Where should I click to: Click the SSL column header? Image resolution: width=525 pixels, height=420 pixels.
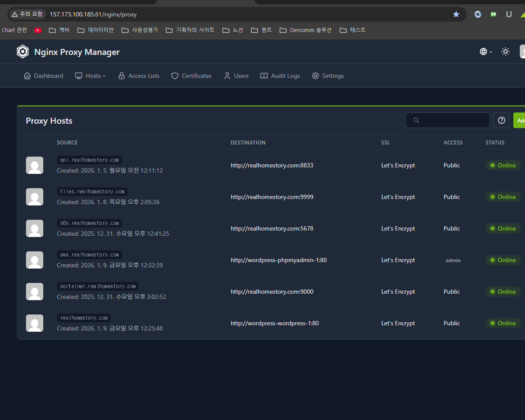pyautogui.click(x=386, y=143)
